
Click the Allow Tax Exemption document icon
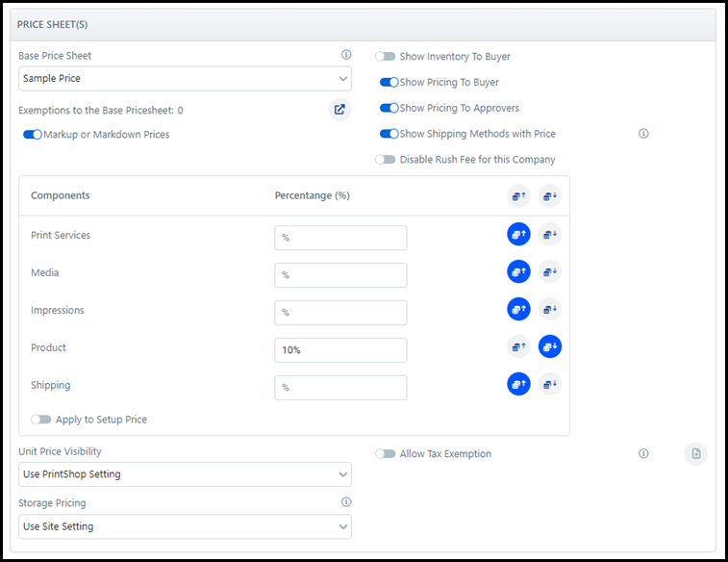point(696,454)
